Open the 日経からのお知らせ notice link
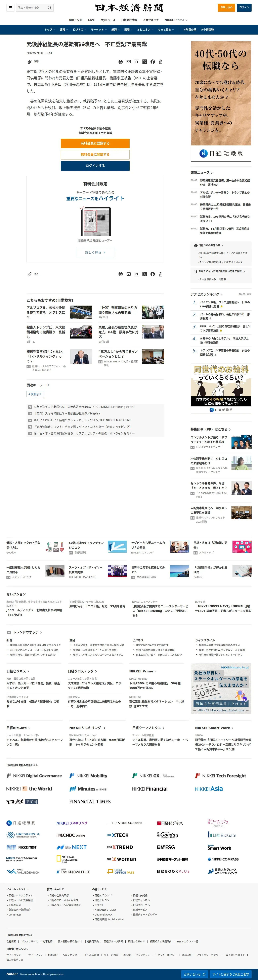The width and height of the screenshot is (258, 980). click(x=209, y=245)
